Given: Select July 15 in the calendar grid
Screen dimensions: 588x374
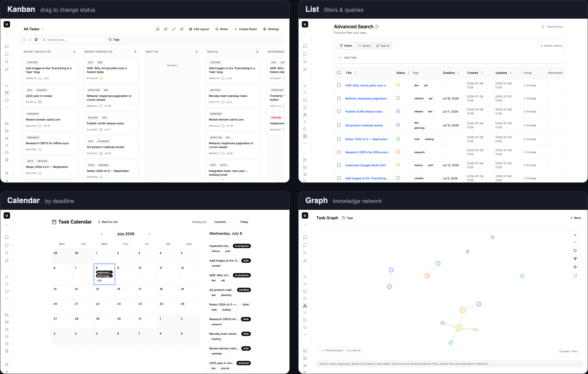Looking at the screenshot, I should click(104, 293).
